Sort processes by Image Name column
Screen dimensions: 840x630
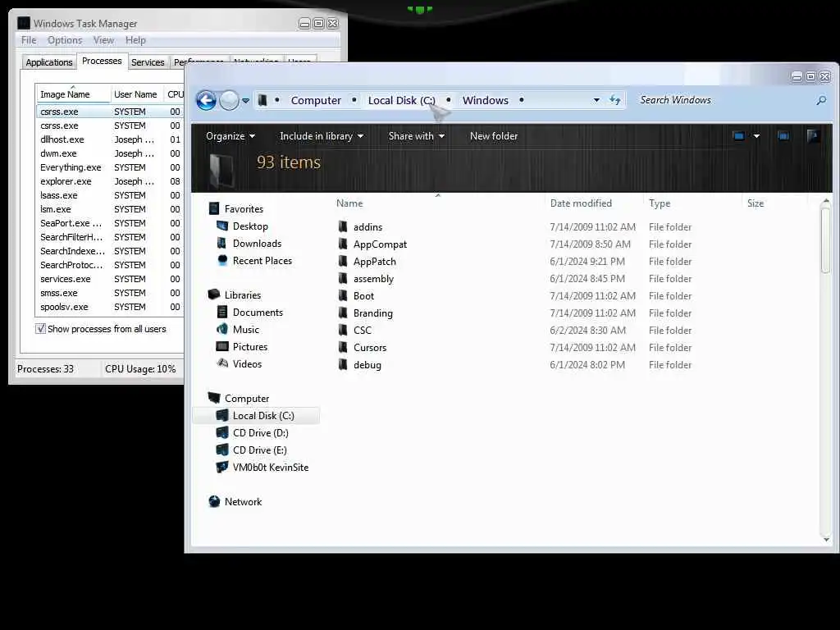click(73, 94)
